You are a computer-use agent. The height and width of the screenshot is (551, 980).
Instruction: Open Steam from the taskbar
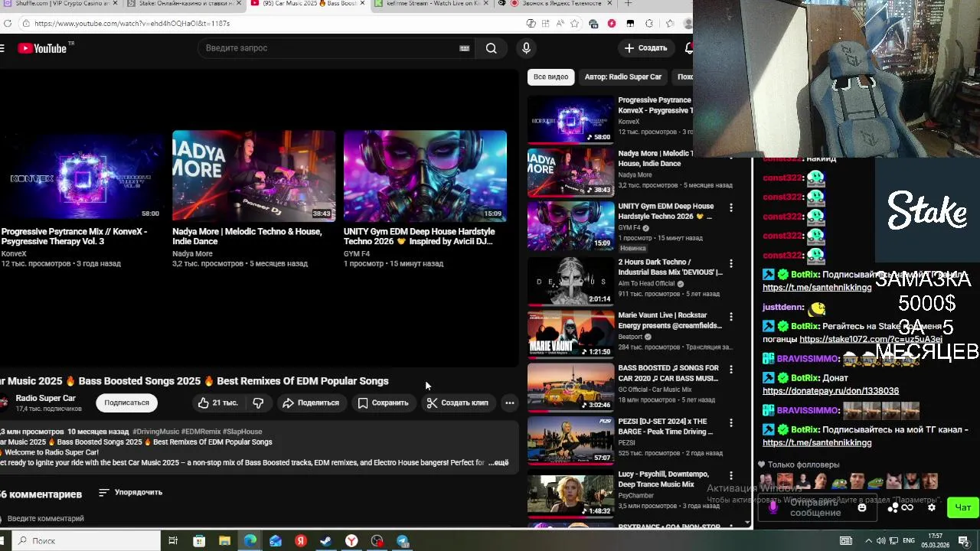326,541
